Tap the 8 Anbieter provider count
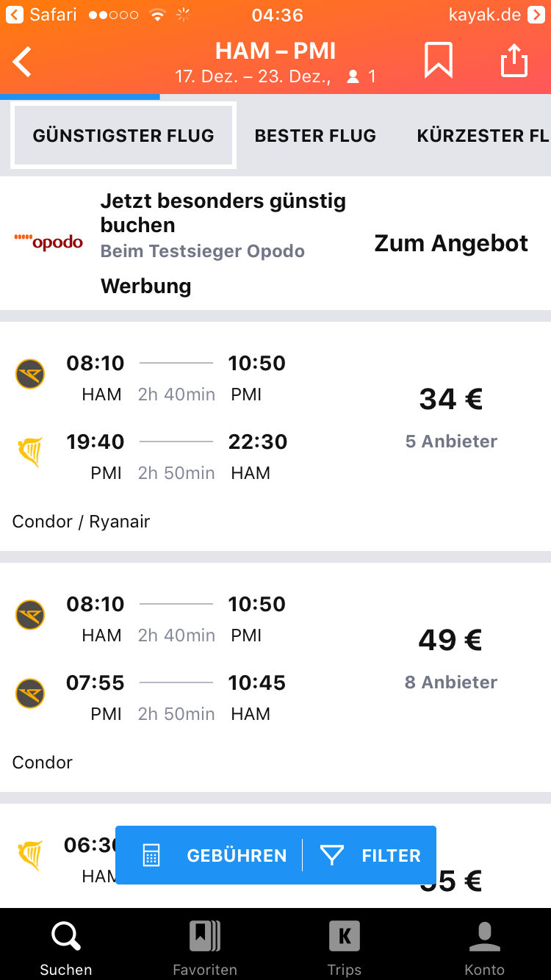 (x=451, y=682)
